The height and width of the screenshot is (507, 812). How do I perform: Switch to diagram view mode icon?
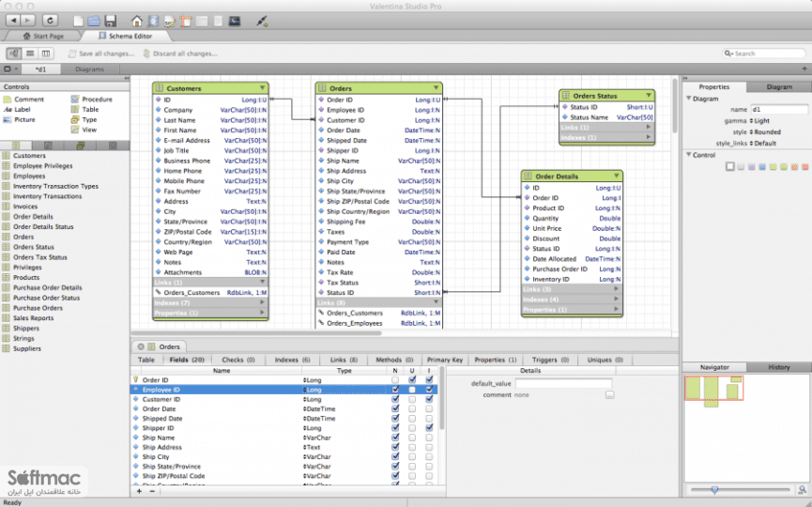(14, 54)
